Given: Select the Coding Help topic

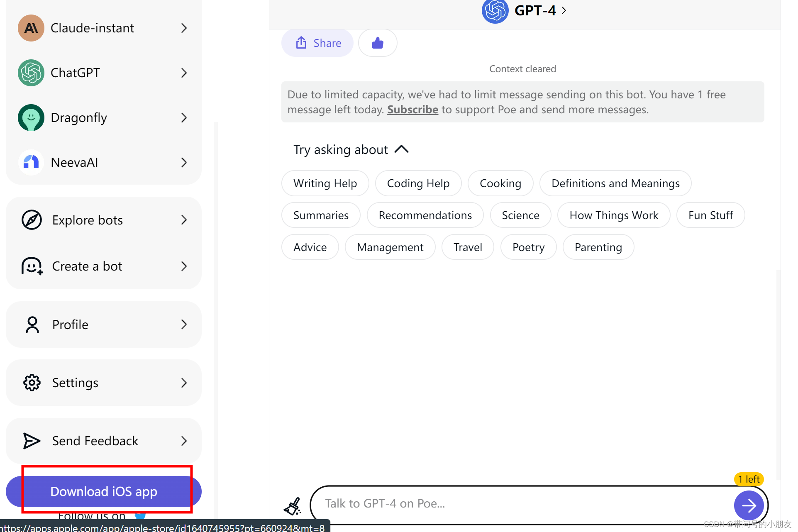Looking at the screenshot, I should 418,183.
